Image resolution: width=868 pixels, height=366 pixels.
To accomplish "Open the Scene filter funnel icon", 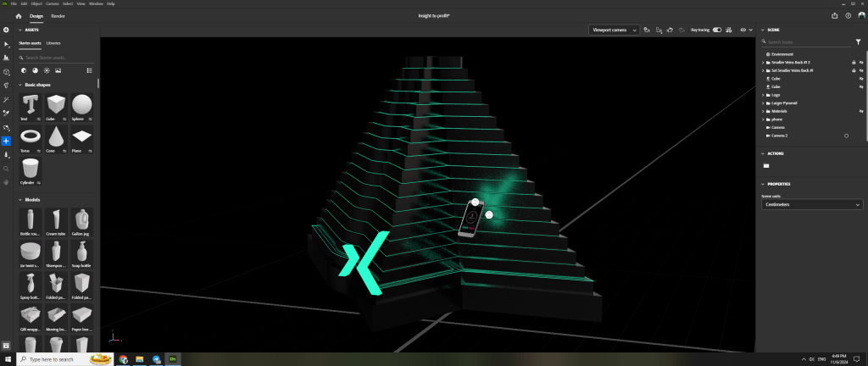I will (x=858, y=41).
